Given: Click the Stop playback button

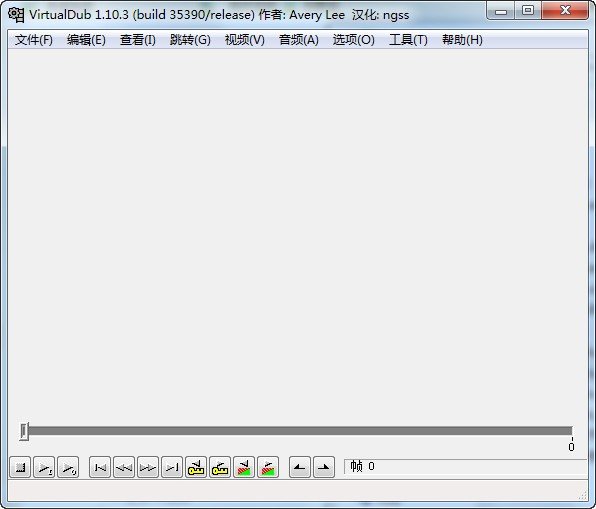Looking at the screenshot, I should [20, 467].
